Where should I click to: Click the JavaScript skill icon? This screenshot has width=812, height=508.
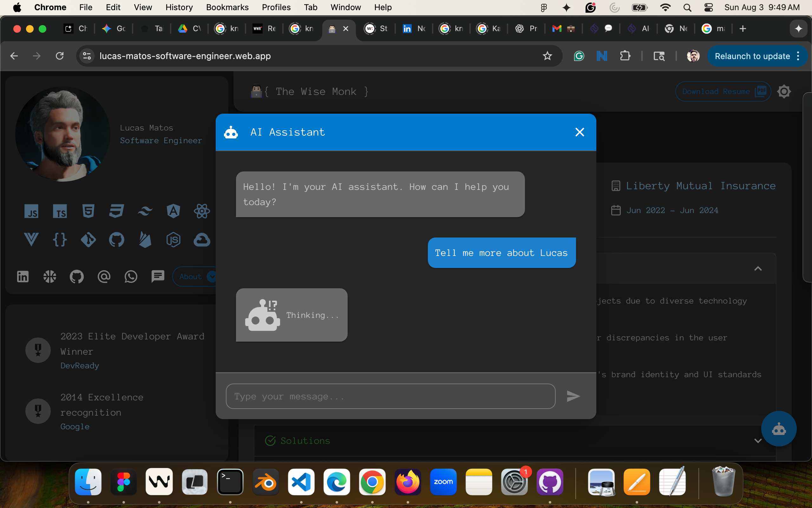(31, 211)
